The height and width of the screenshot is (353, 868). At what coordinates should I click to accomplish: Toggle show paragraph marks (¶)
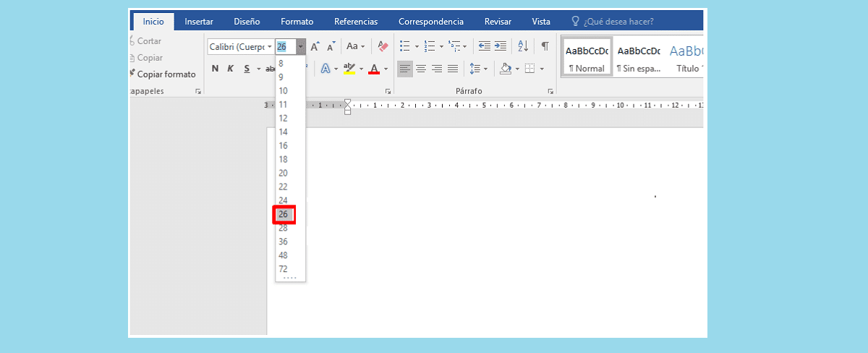coord(545,46)
